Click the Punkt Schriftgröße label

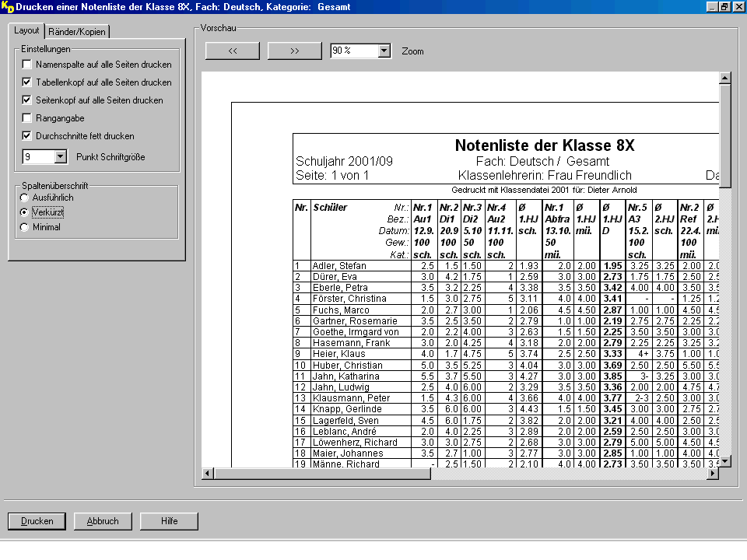click(110, 157)
